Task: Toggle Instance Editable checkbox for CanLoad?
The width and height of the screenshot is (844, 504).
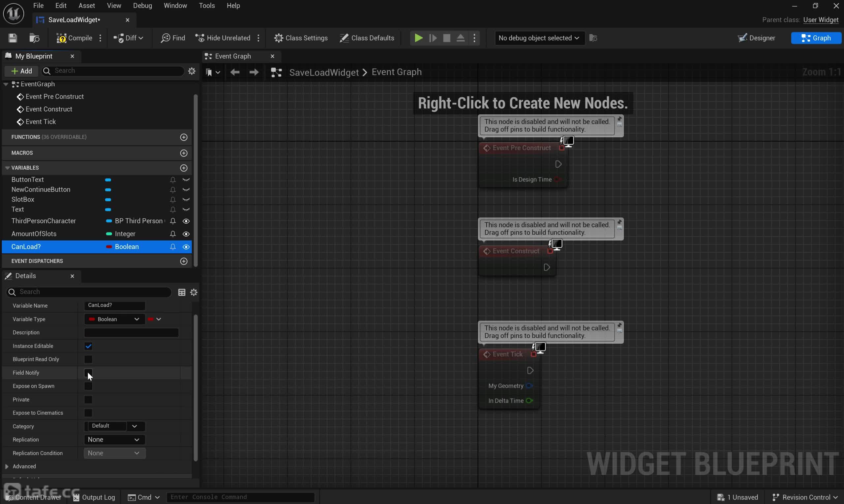Action: [88, 345]
